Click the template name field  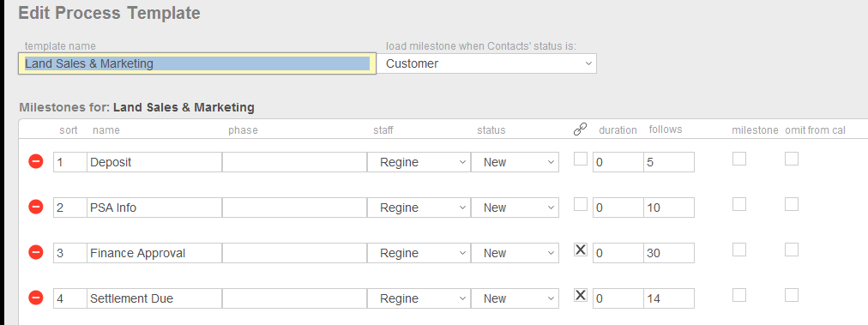coord(197,63)
